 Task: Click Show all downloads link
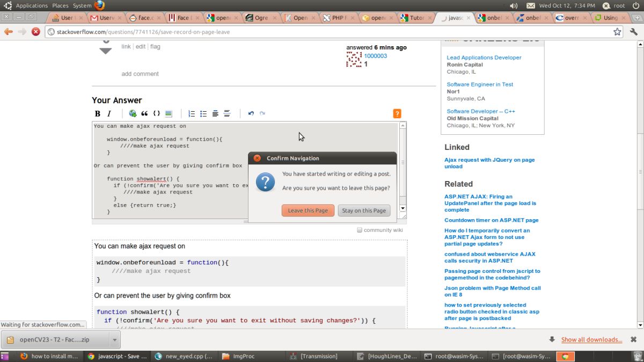591,340
